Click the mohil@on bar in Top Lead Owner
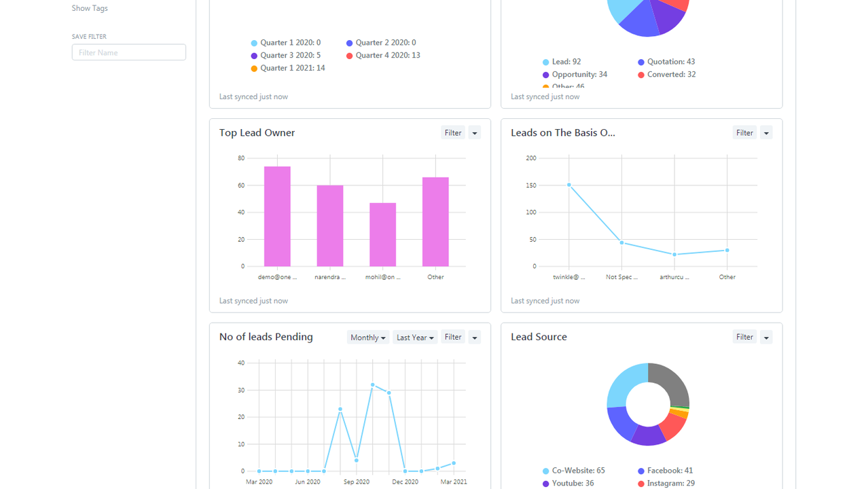This screenshot has height=489, width=868. coord(382,235)
